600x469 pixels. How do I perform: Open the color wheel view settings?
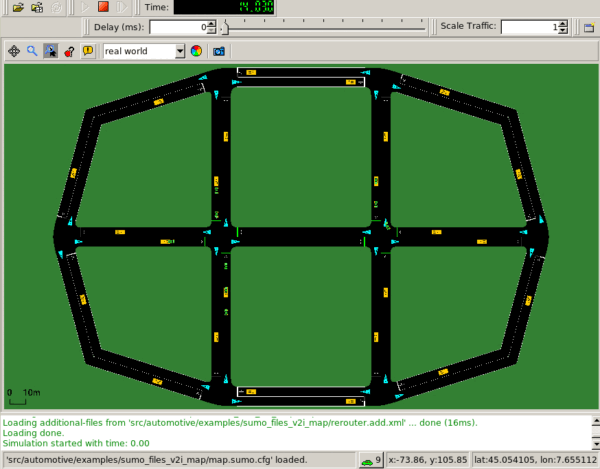197,50
